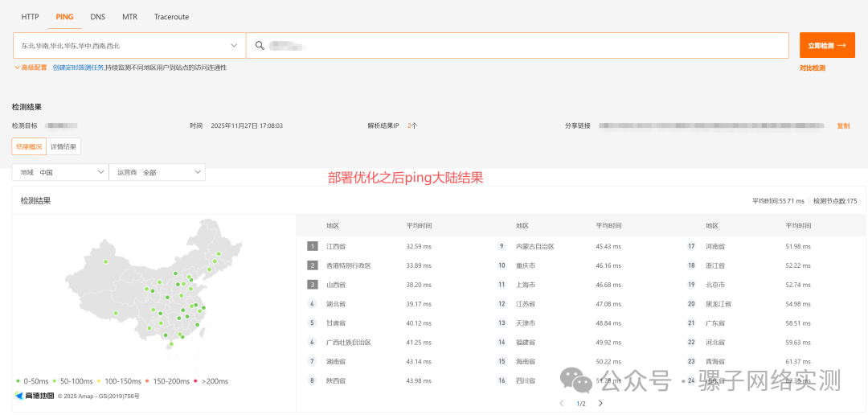Click the map dot in Xinjiang
The width and height of the screenshot is (868, 415).
[105, 261]
